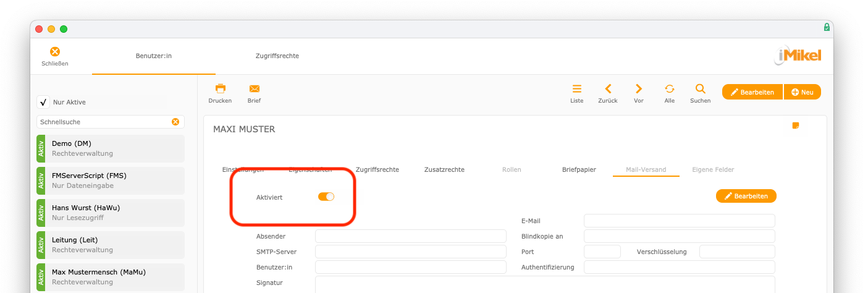Open the Eigene Felder sub-tab

713,169
